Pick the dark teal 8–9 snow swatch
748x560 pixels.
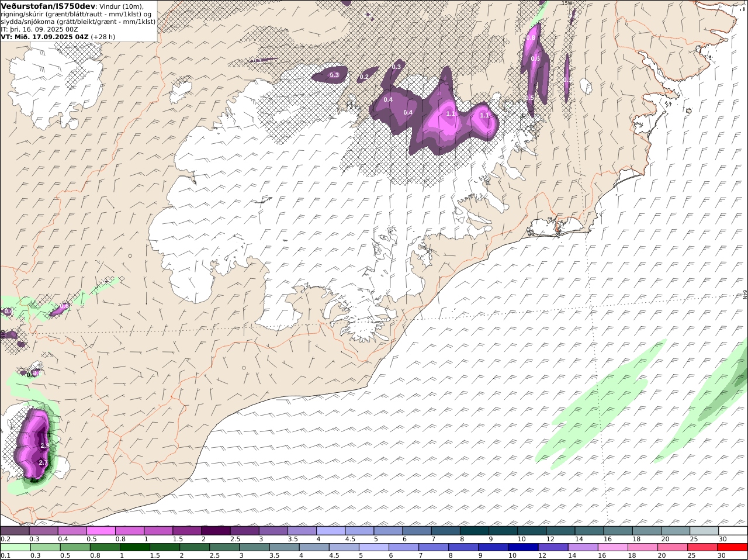(475, 530)
